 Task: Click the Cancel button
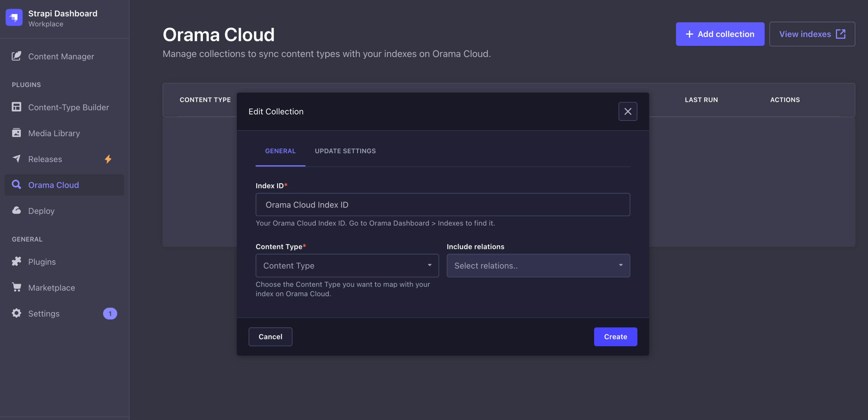point(270,337)
